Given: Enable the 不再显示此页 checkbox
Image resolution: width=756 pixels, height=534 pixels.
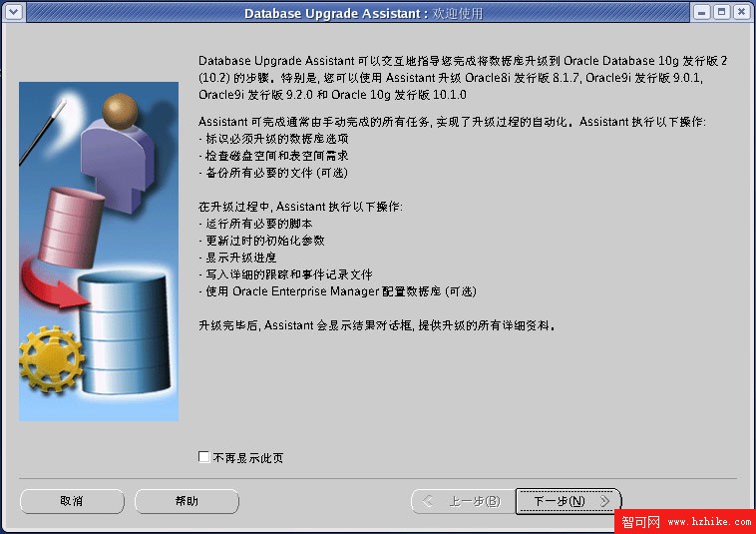Looking at the screenshot, I should (203, 456).
